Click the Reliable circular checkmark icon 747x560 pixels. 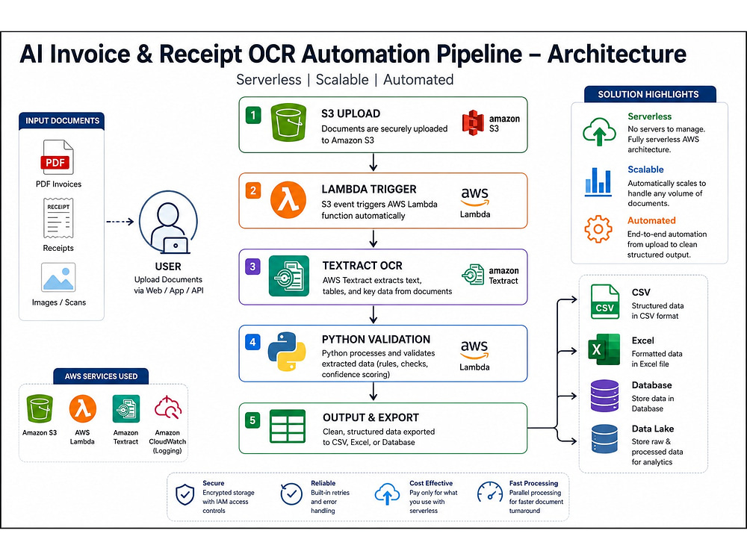click(x=291, y=494)
